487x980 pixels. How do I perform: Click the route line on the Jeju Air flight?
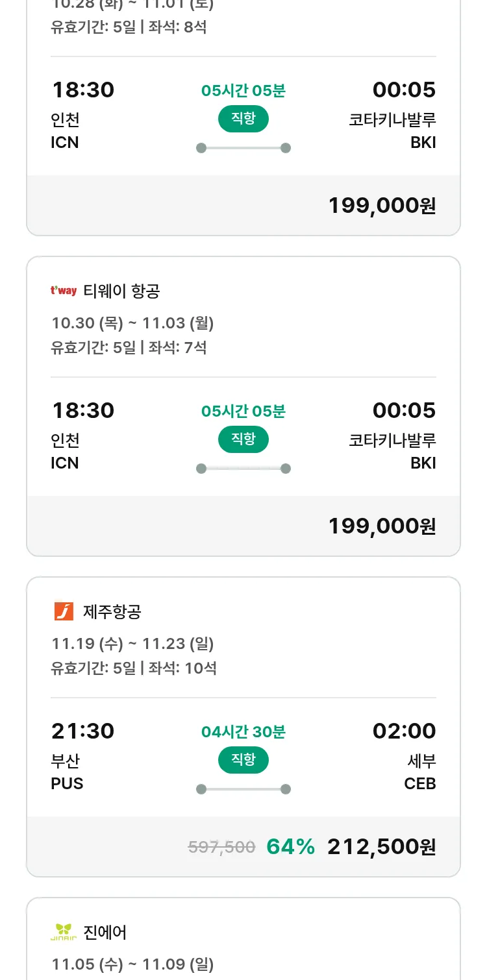click(x=243, y=789)
